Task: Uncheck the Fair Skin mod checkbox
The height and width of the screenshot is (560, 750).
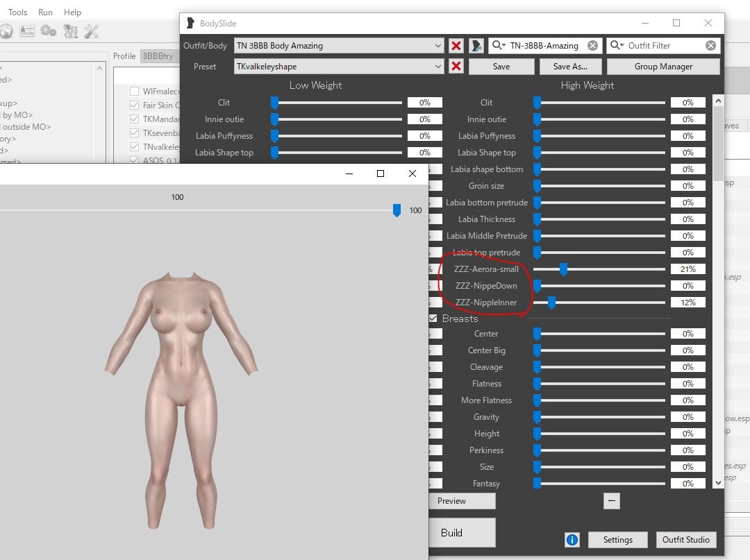Action: [135, 105]
